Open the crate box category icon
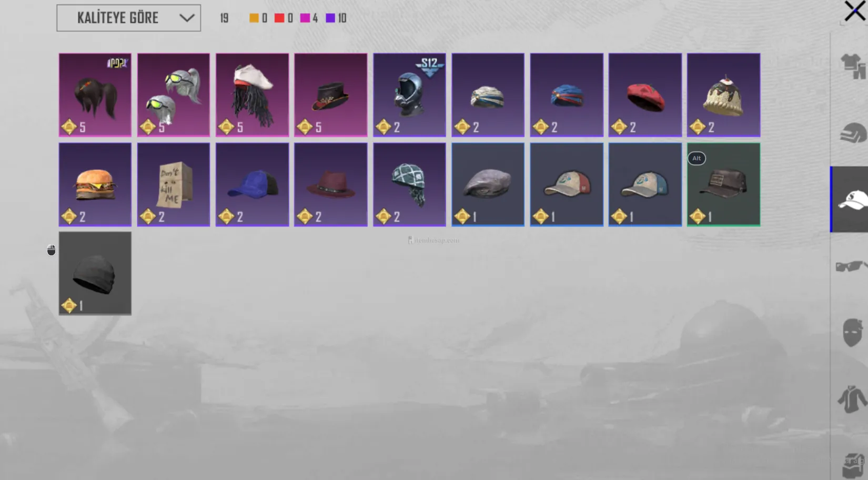 [x=853, y=465]
